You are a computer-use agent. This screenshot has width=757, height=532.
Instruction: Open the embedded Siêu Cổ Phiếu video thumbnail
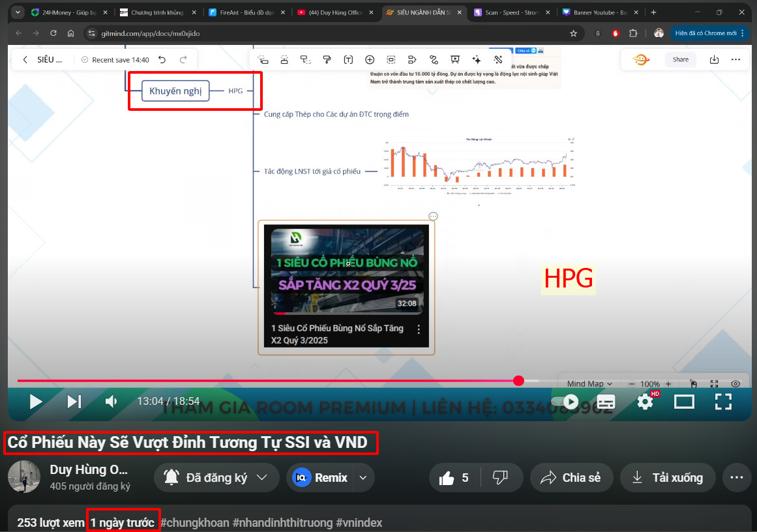click(346, 286)
